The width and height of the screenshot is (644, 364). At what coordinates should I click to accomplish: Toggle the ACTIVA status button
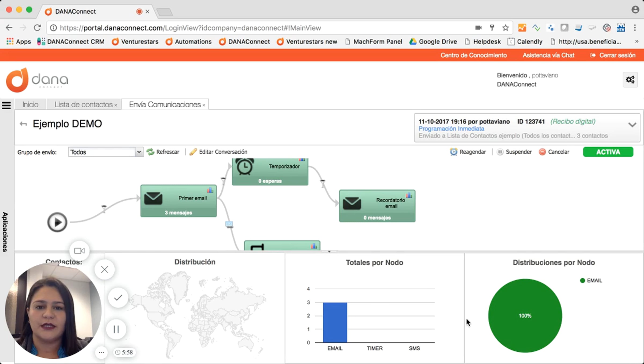click(x=608, y=152)
